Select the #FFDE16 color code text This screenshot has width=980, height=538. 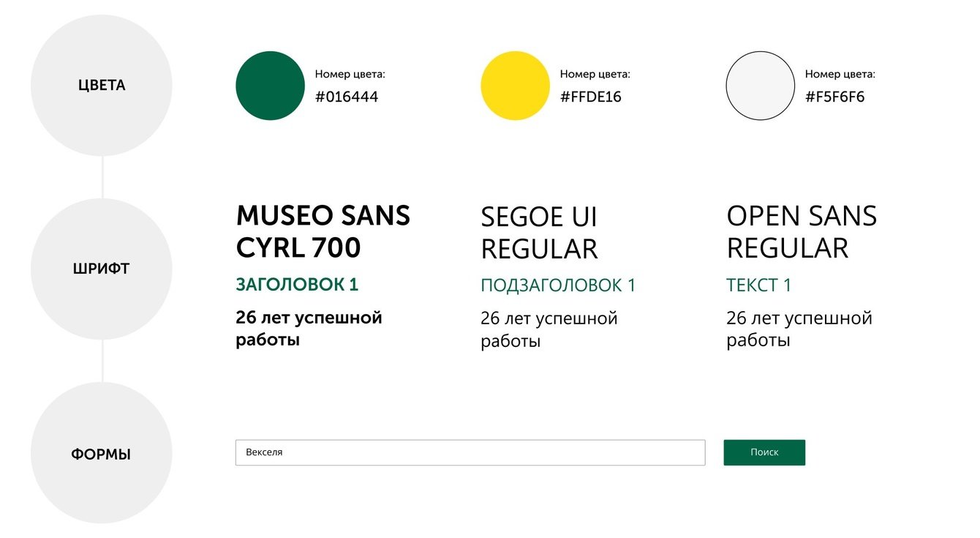point(591,97)
